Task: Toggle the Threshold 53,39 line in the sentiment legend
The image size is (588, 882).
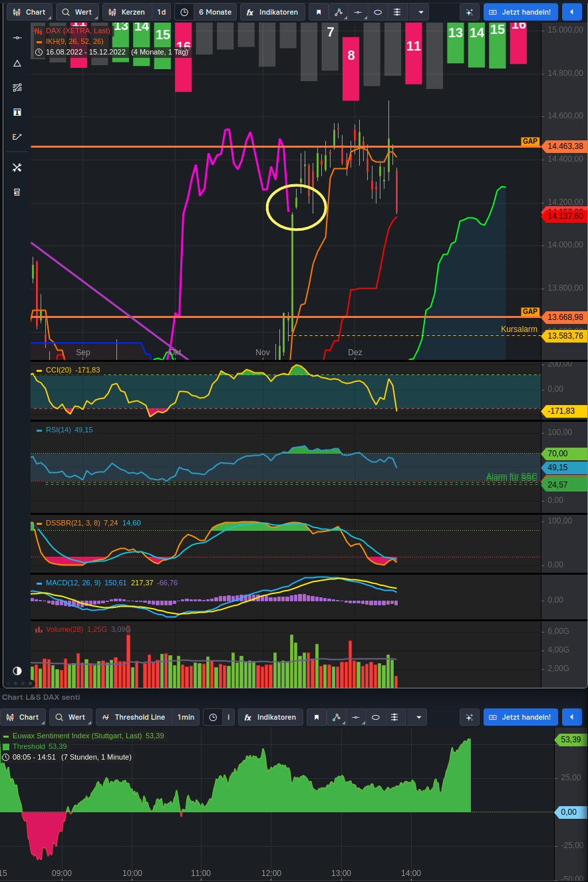Action: (30, 747)
